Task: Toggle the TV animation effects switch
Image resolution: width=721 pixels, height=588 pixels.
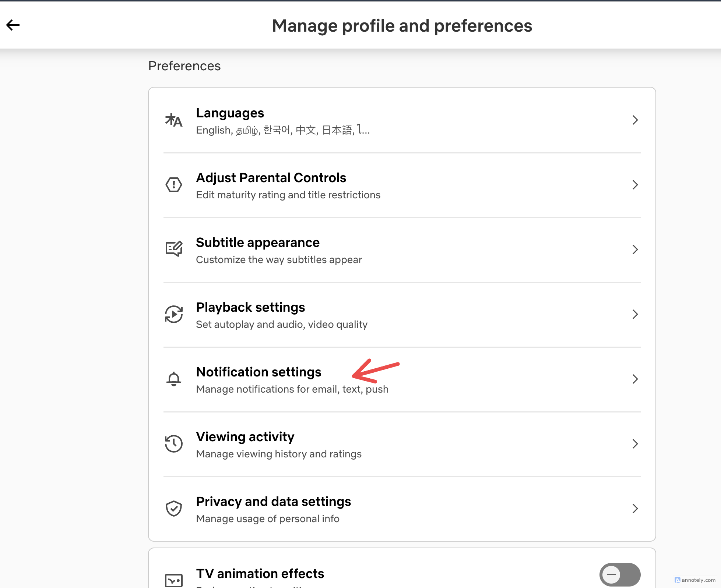Action: point(620,574)
